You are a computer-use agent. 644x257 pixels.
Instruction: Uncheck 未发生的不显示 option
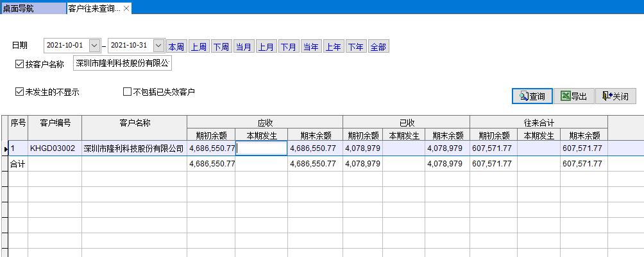(x=19, y=92)
